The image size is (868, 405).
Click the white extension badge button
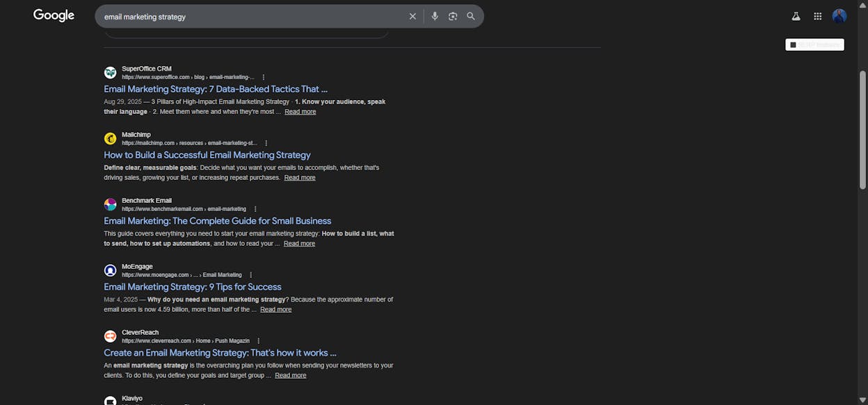[814, 44]
